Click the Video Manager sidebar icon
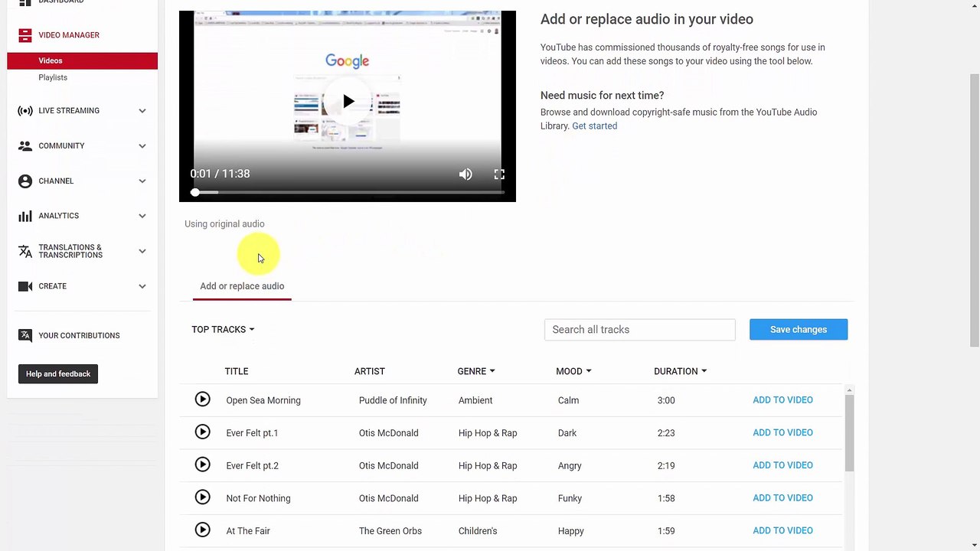 (x=25, y=35)
